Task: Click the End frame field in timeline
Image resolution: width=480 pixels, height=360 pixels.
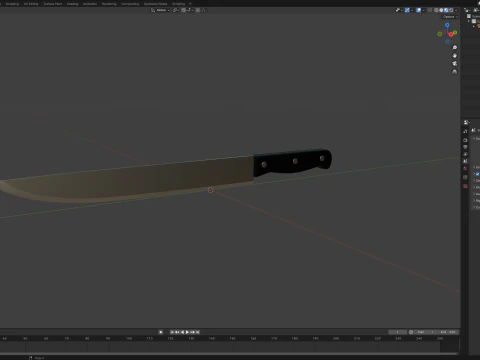Action: (x=448, y=332)
